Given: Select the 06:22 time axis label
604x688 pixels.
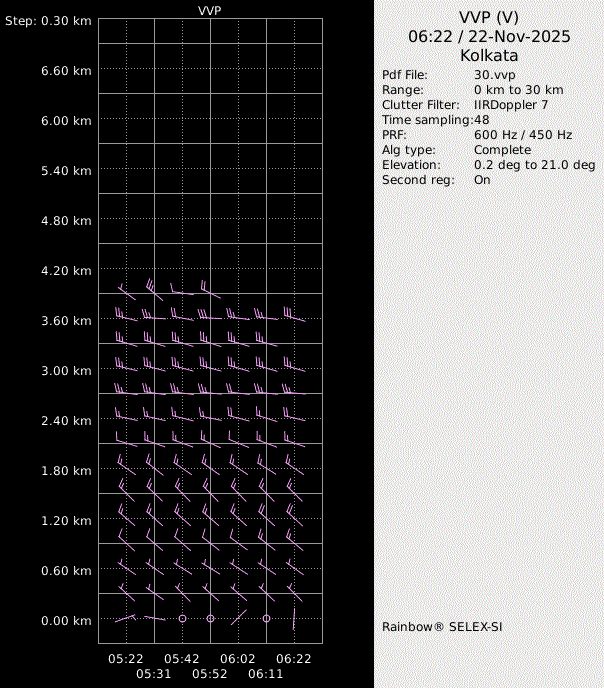Looking at the screenshot, I should 294,659.
